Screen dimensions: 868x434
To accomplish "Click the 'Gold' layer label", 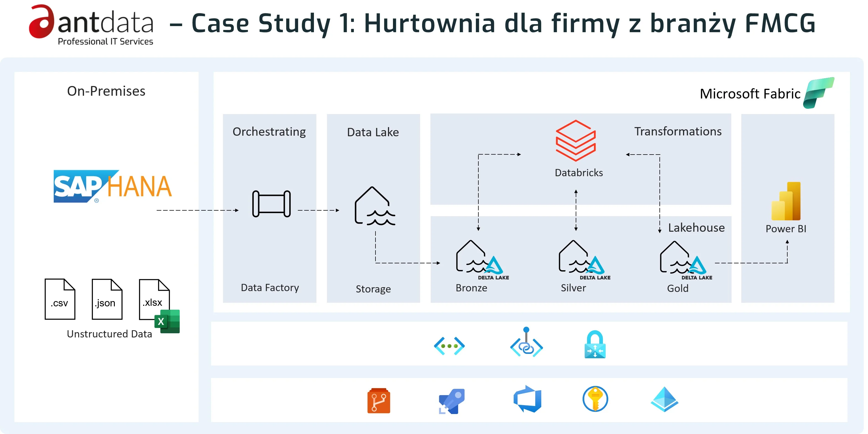I will [x=677, y=289].
